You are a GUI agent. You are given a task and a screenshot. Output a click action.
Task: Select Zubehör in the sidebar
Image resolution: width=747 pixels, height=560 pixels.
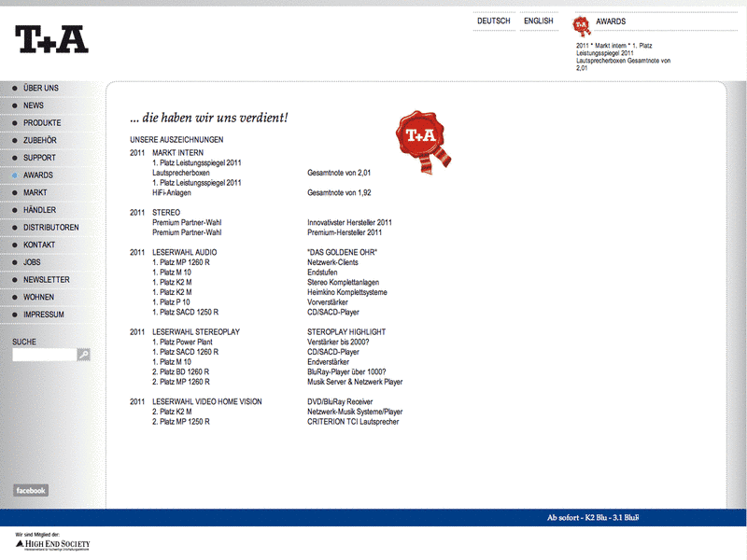click(39, 140)
